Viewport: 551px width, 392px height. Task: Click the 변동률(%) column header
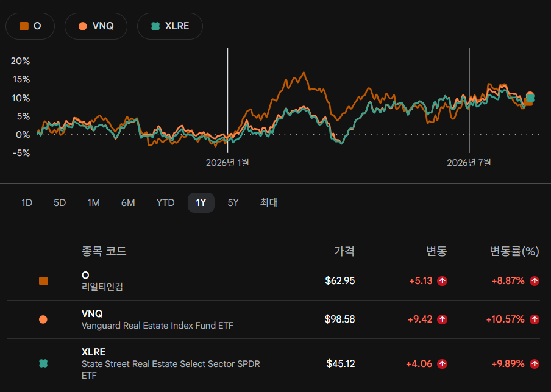514,251
